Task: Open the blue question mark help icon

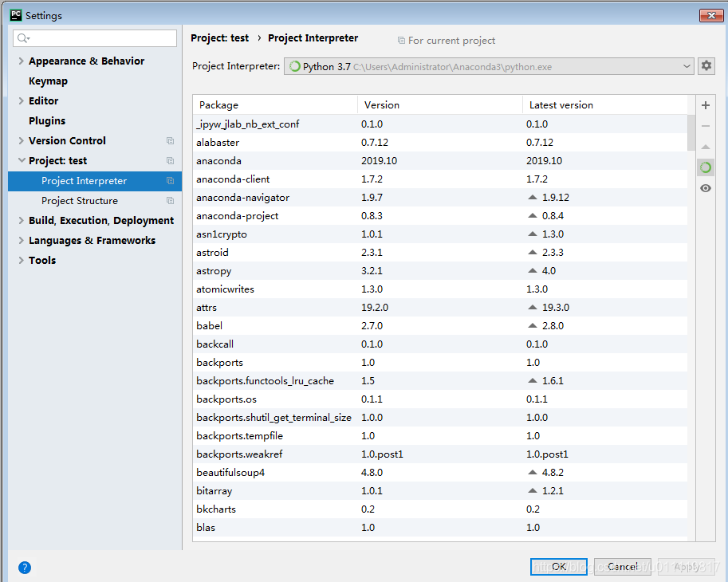Action: click(x=25, y=567)
